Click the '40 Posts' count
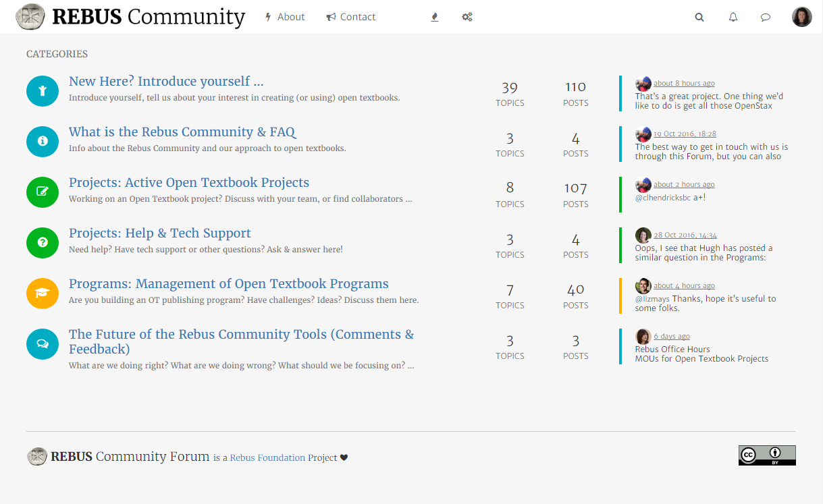The image size is (823, 504). click(x=576, y=297)
